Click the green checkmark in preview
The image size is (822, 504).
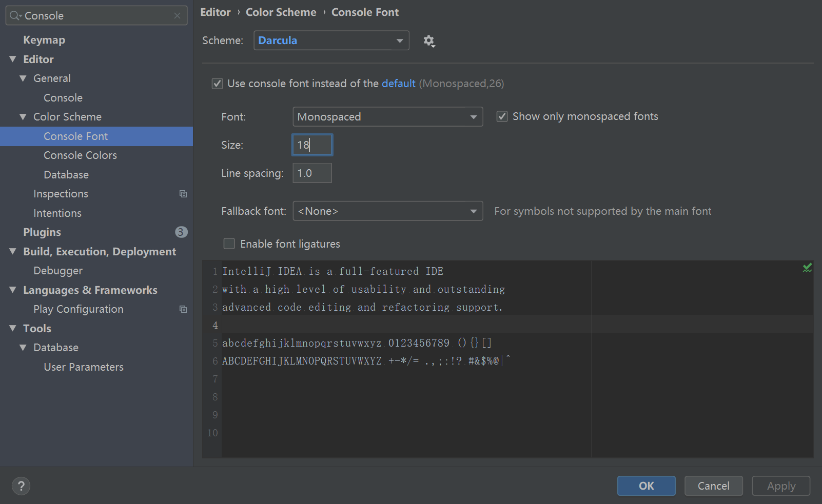pos(807,268)
